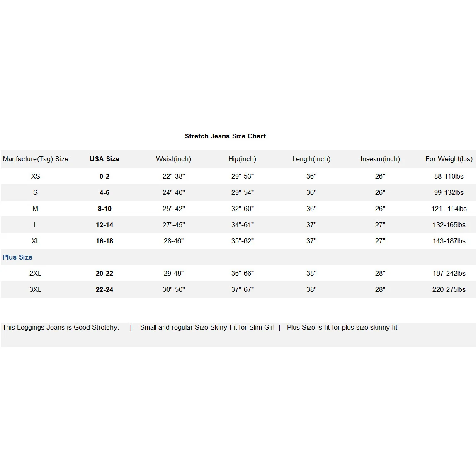476x476 pixels.
Task: Select the 220-275lbs weight cell
Action: [x=449, y=290]
